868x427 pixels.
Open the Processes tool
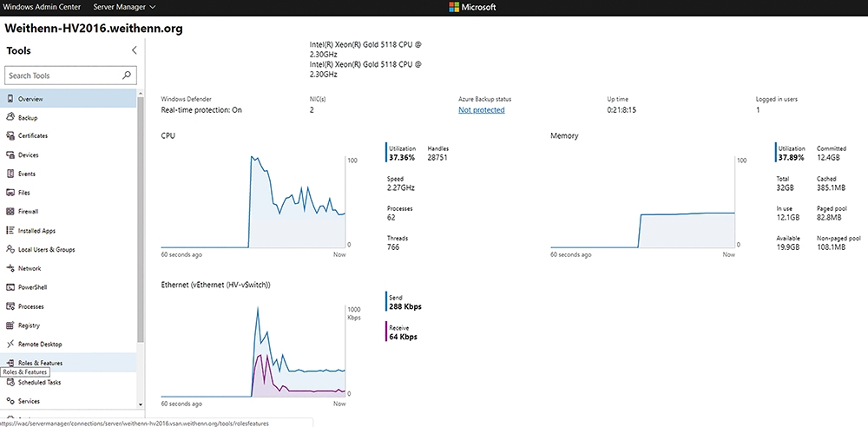(68, 306)
